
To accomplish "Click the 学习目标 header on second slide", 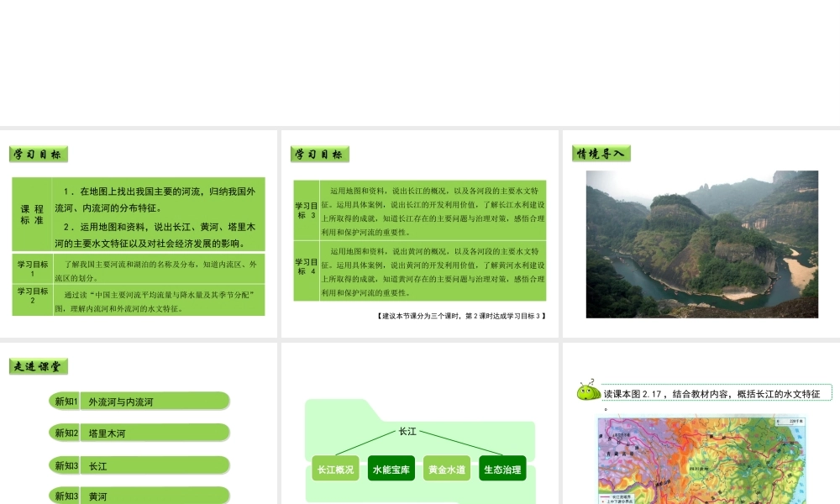I will click(320, 155).
